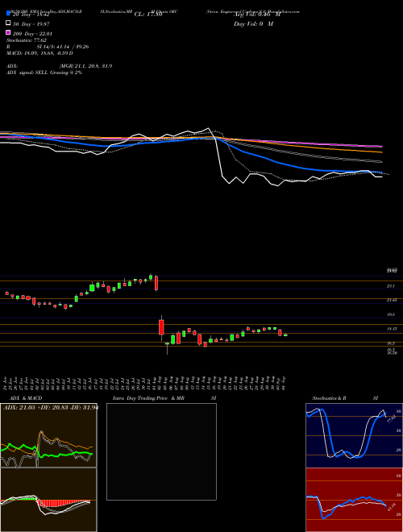The image size is (403, 532).
Task: Click the MACD values line
Action: point(39,53)
